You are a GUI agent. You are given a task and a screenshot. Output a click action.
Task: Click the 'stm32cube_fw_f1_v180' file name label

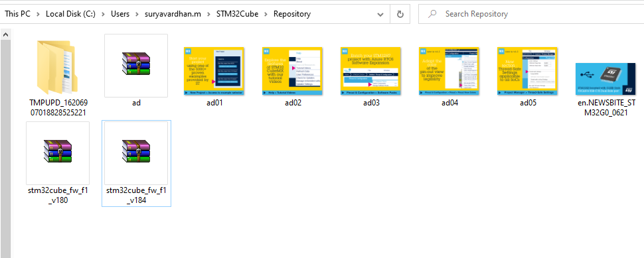coord(58,195)
